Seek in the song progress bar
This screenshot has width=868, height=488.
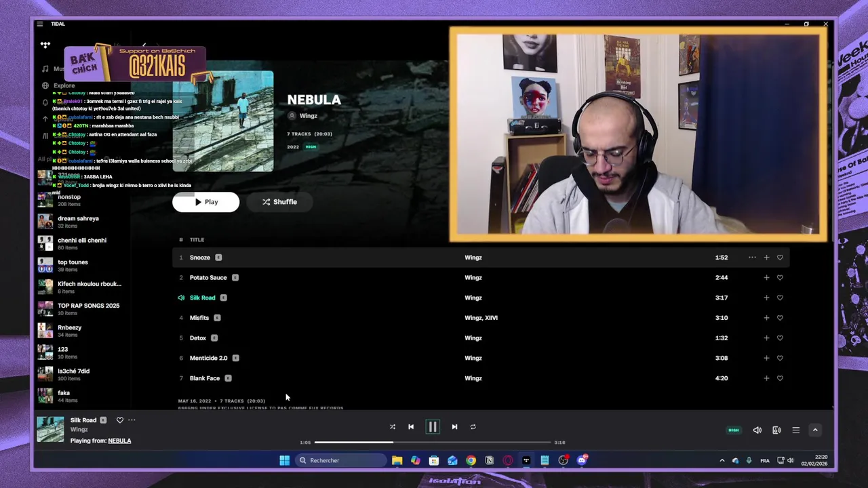pos(433,443)
